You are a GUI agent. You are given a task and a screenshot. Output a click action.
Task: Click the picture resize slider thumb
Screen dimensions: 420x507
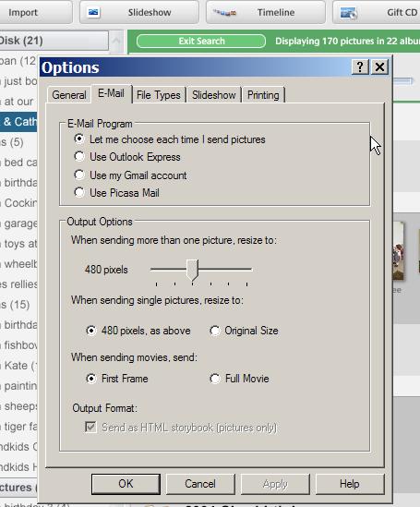coord(193,270)
